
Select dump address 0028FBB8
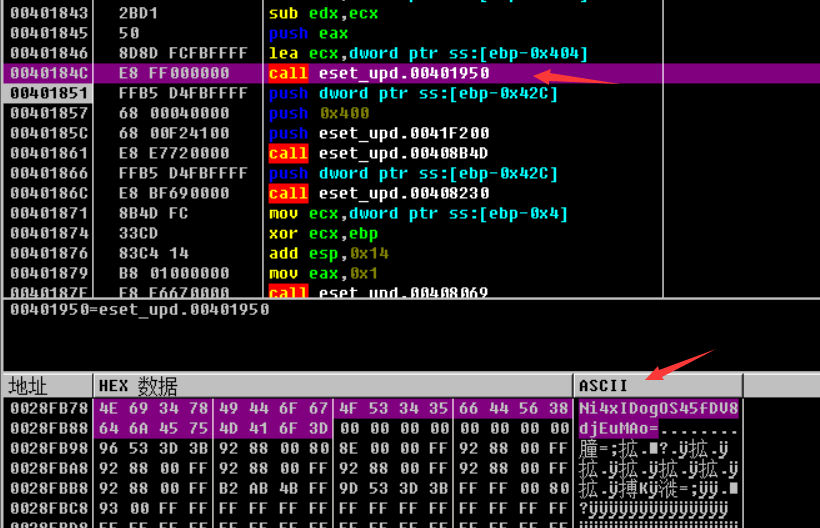(49, 488)
